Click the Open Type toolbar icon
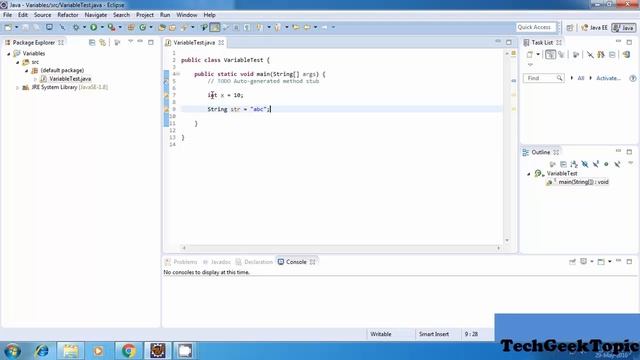Viewport: 640px width, 360px height. [x=162, y=27]
